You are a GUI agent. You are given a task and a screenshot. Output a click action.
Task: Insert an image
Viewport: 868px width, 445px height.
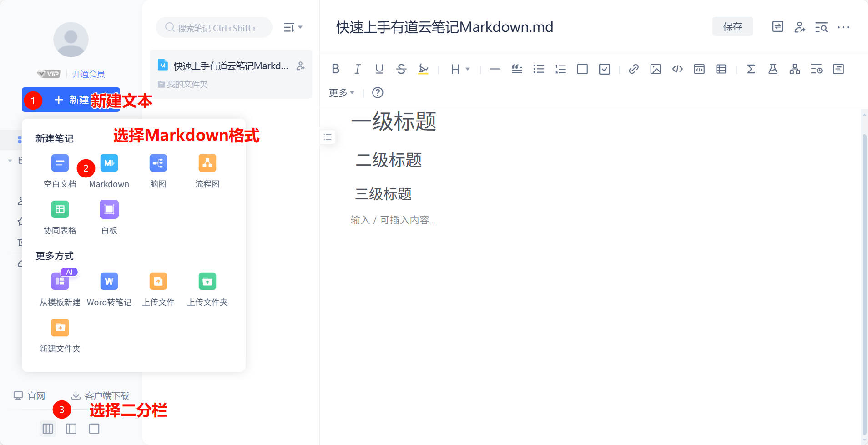click(x=656, y=69)
